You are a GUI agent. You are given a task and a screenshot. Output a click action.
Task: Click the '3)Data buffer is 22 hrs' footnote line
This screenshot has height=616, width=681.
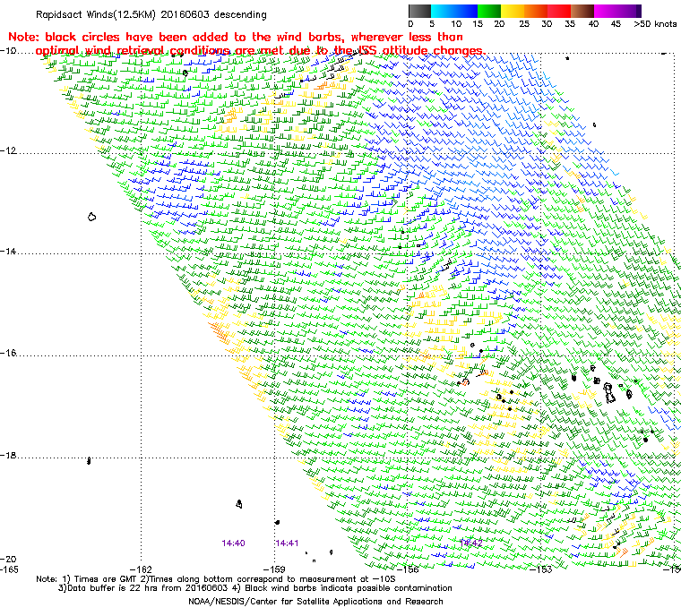255,588
